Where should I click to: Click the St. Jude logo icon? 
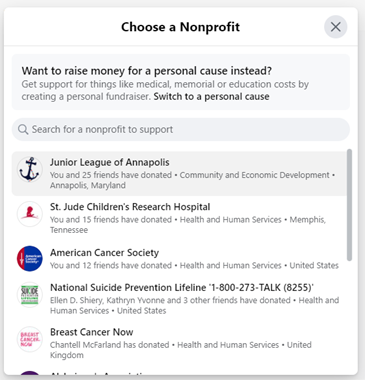pos(30,214)
